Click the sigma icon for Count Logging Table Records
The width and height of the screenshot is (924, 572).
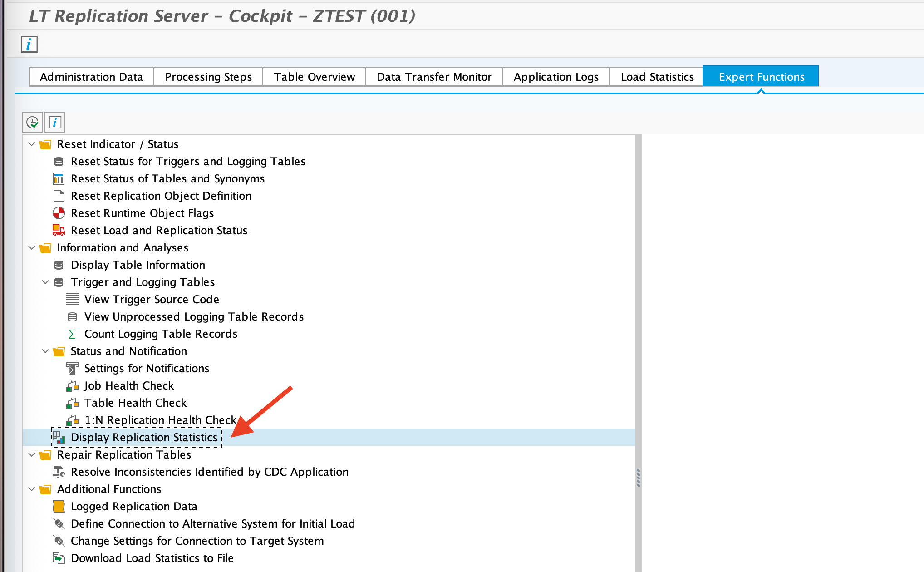click(72, 334)
